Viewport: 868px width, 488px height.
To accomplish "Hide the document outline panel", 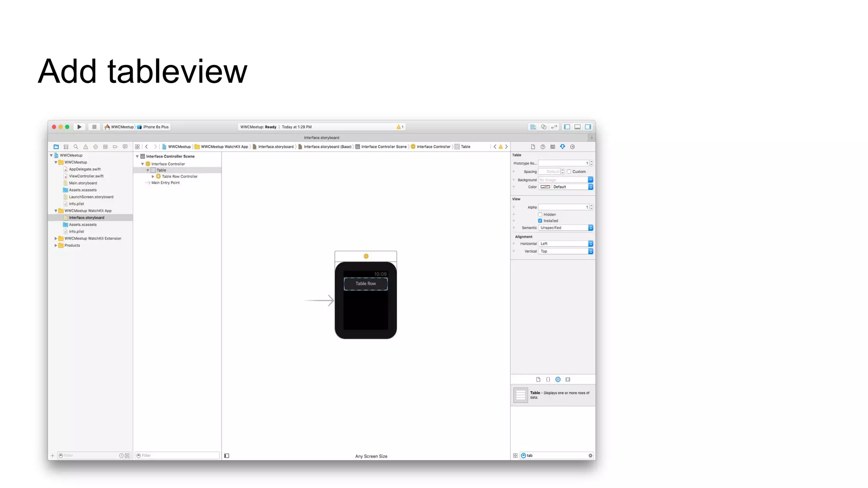I will pyautogui.click(x=227, y=456).
